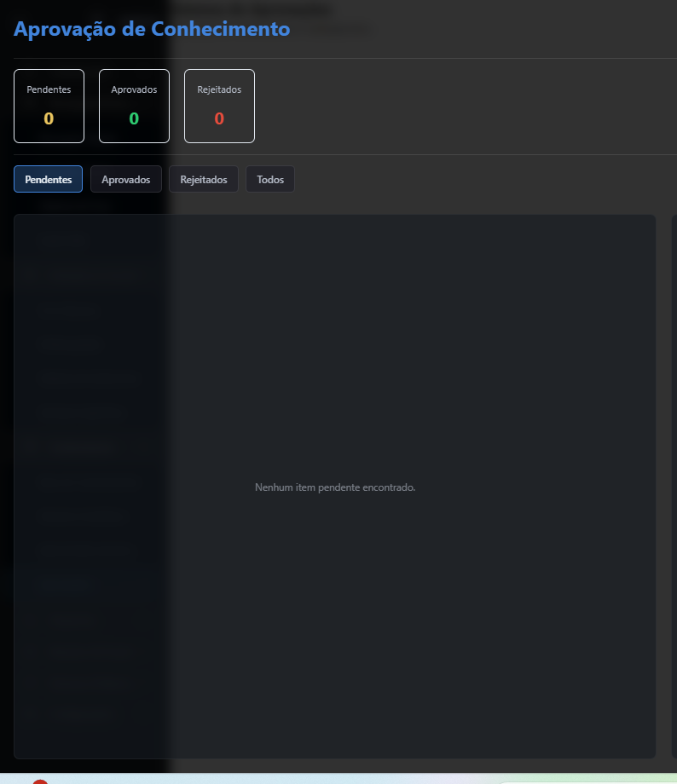Click the yellow pending count number

point(49,119)
